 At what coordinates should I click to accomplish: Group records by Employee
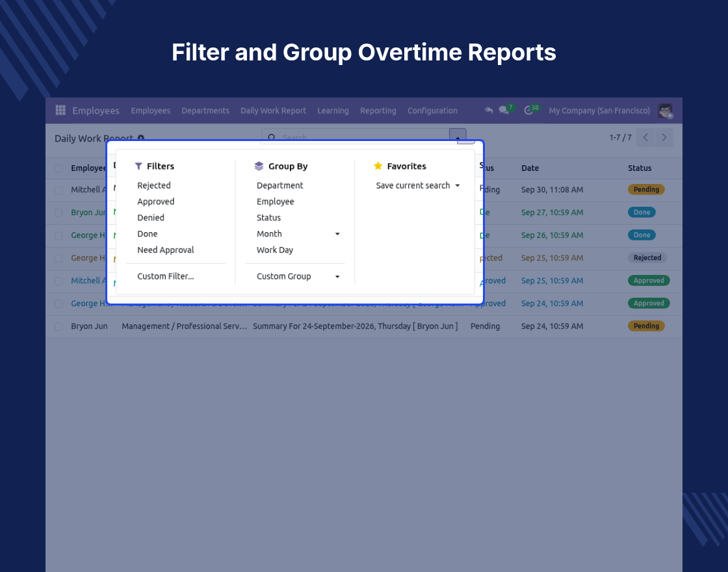275,201
